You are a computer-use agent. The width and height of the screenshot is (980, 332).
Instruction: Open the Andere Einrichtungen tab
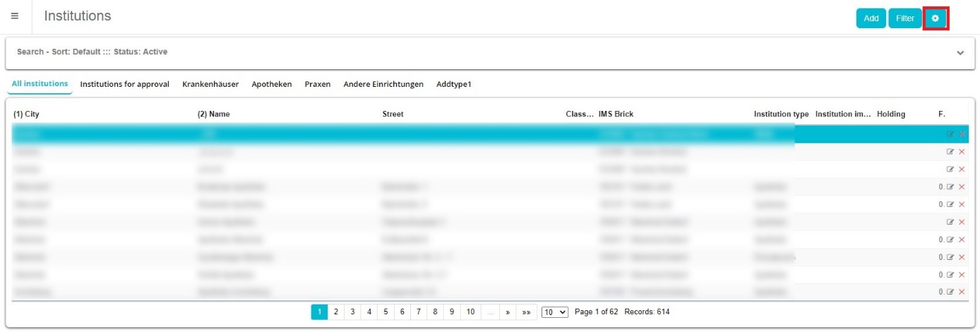pyautogui.click(x=383, y=84)
